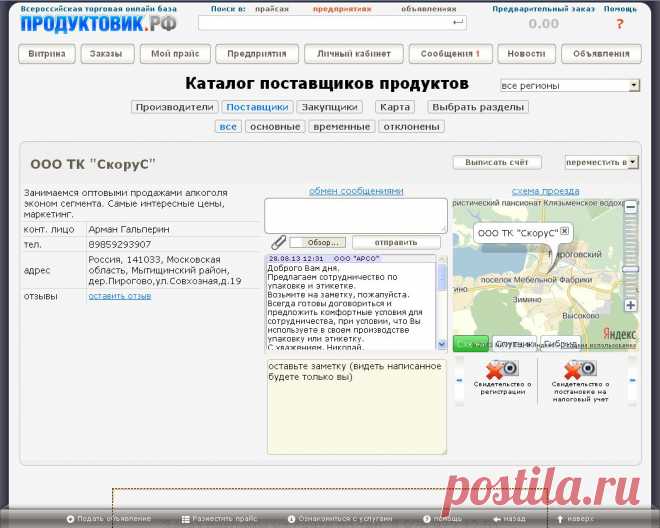Screen dimensions: 660x528
Task: Click назад arrow in bottom bar
Action: (509, 519)
